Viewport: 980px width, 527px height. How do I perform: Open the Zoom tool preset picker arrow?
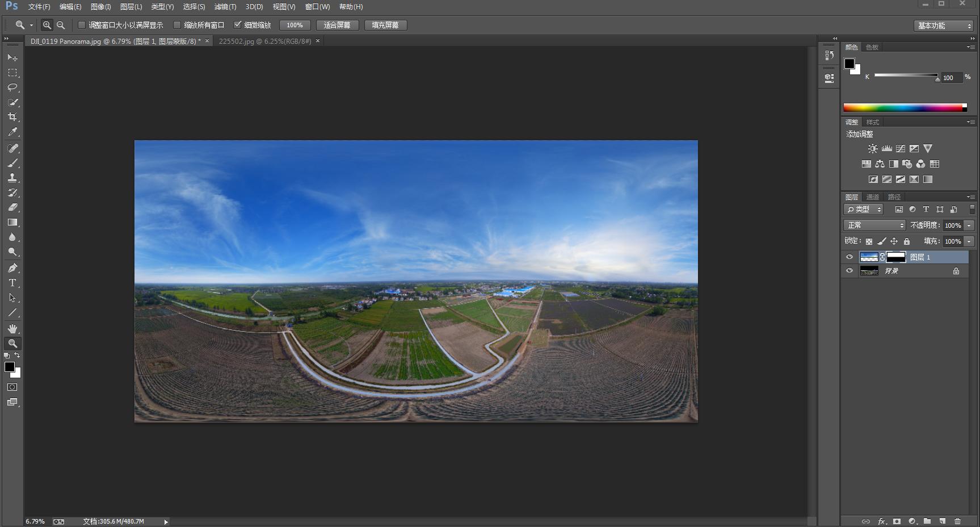point(31,25)
